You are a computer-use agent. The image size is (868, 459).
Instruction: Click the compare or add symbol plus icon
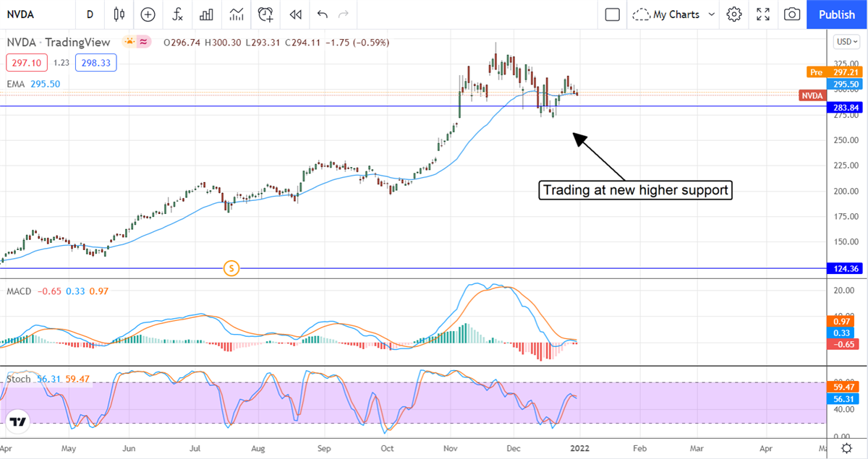click(x=148, y=14)
